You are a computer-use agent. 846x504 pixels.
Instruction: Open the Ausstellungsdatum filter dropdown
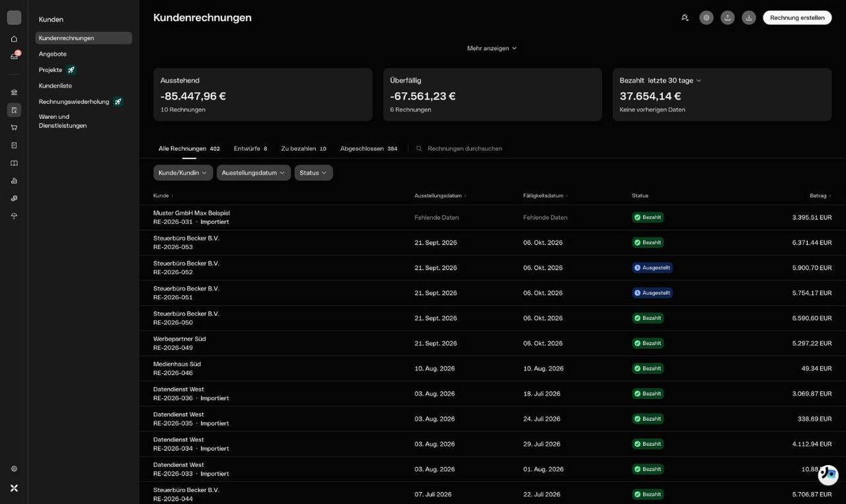[x=254, y=173]
